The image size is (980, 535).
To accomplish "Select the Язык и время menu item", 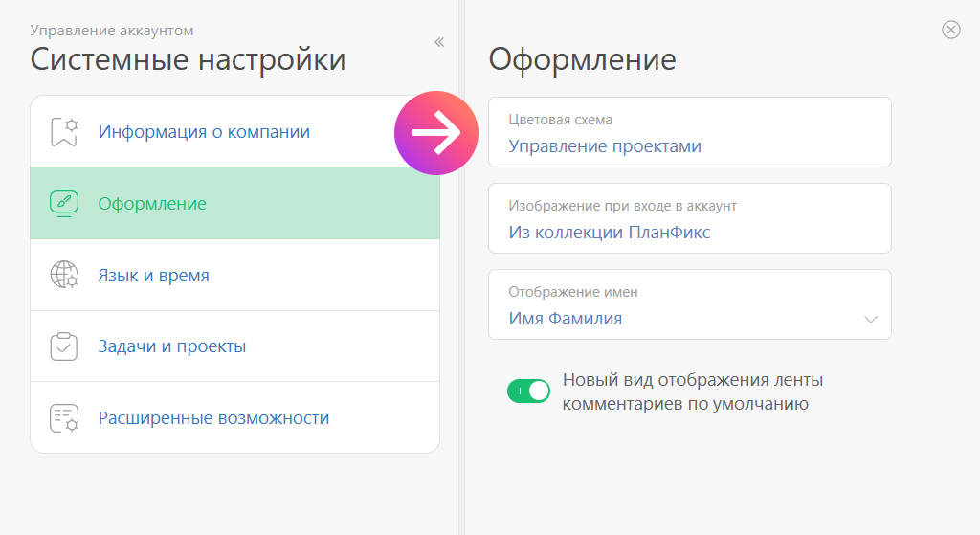I will coord(235,275).
